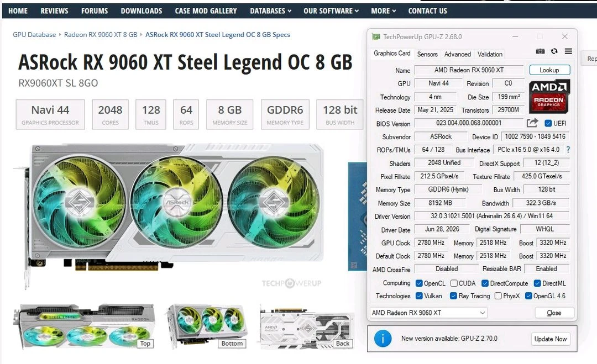Open Forums in site navigation
This screenshot has width=597, height=364.
coord(95,11)
